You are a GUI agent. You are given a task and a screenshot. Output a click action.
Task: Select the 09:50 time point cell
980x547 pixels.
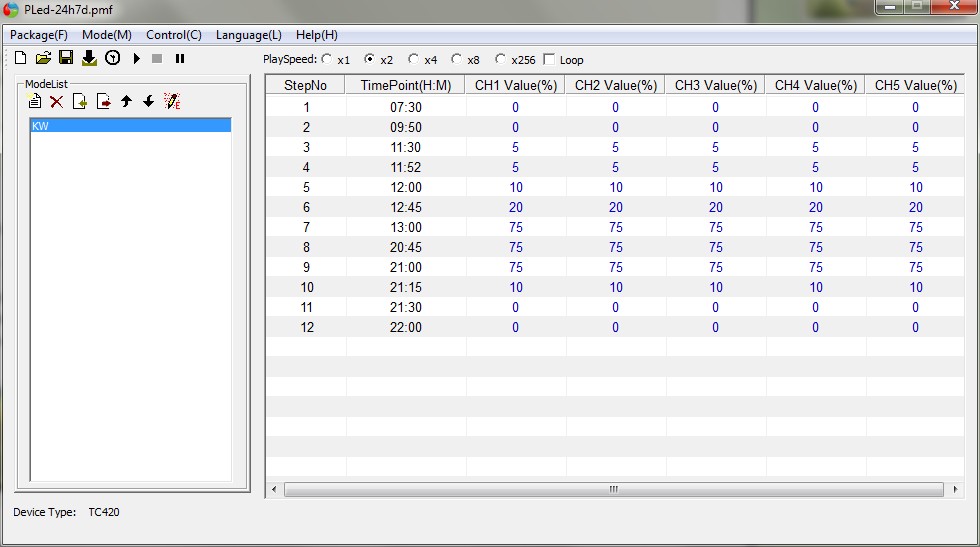tap(406, 128)
